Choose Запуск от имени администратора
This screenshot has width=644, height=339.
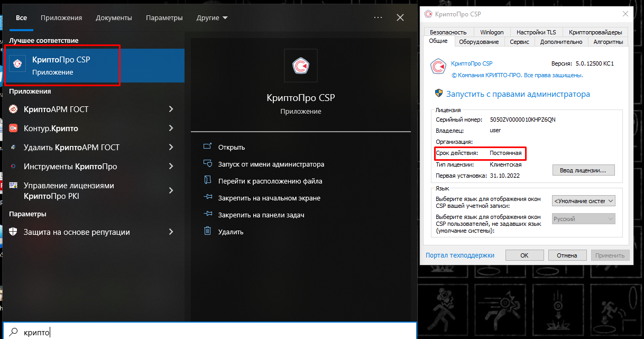(271, 164)
